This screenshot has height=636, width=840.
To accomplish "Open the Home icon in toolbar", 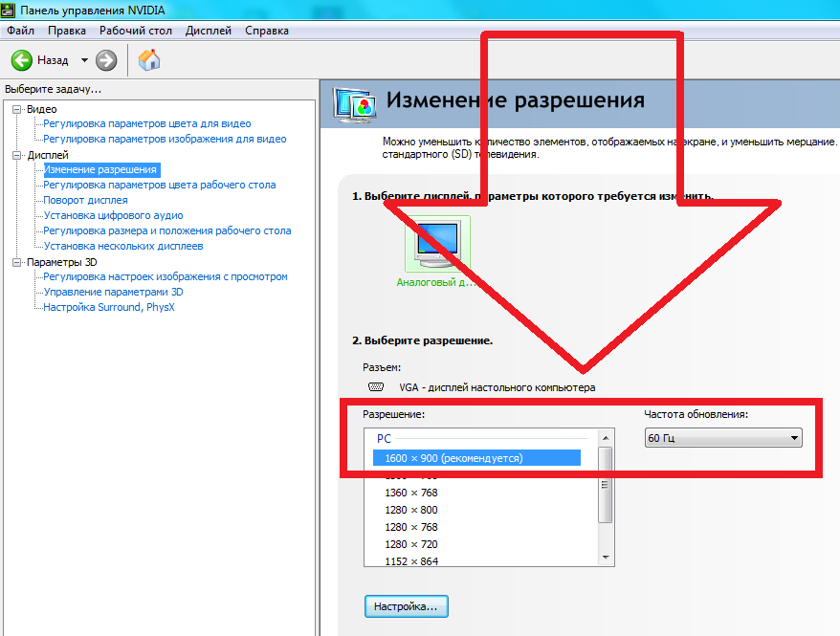I will (149, 60).
